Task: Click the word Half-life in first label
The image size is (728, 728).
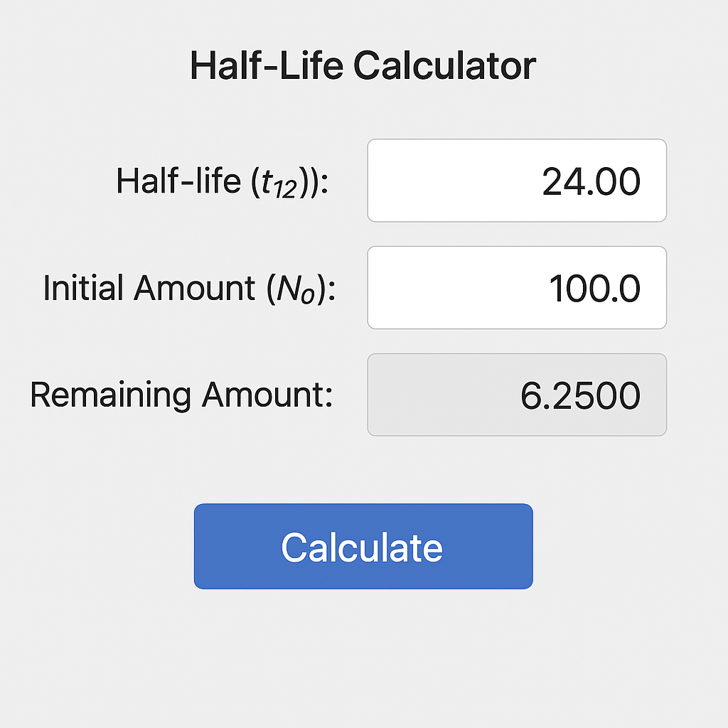Action: 178,181
